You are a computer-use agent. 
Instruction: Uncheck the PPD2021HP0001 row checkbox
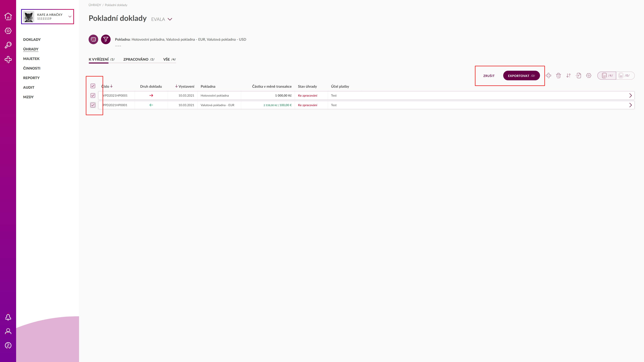coord(93,105)
